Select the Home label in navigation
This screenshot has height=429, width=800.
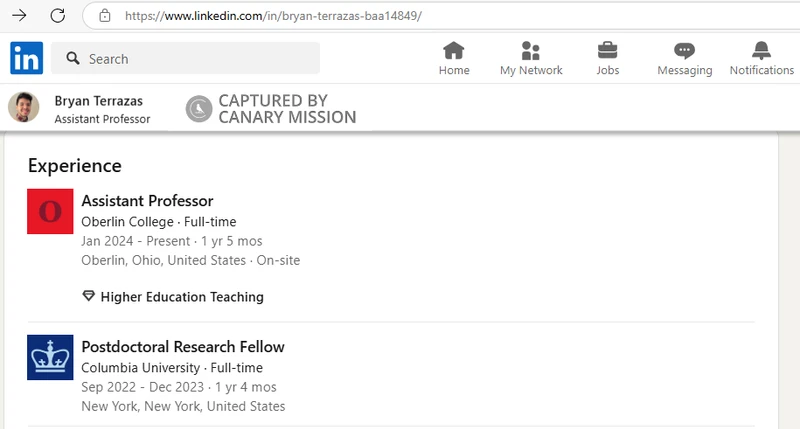click(x=454, y=70)
